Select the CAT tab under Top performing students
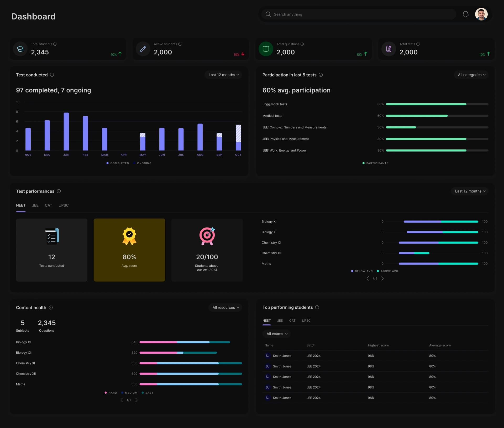The width and height of the screenshot is (504, 428). (292, 321)
